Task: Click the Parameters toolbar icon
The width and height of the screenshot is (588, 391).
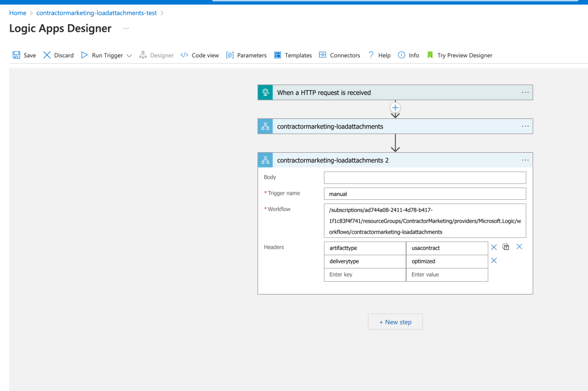Action: 230,55
